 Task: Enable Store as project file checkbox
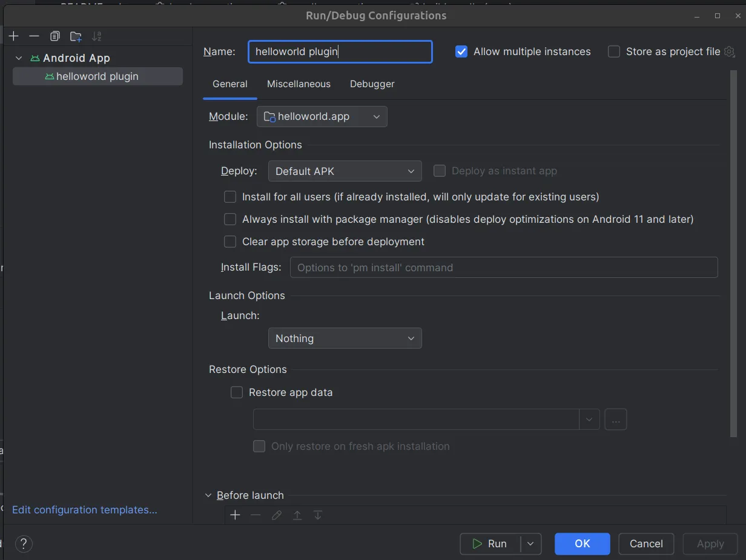pos(614,51)
